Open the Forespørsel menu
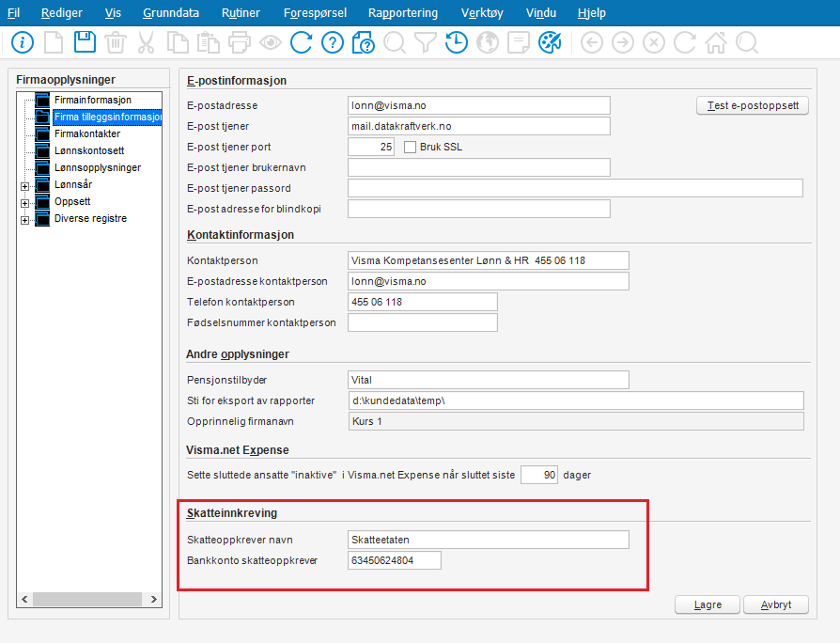Image resolution: width=840 pixels, height=643 pixels. (315, 13)
